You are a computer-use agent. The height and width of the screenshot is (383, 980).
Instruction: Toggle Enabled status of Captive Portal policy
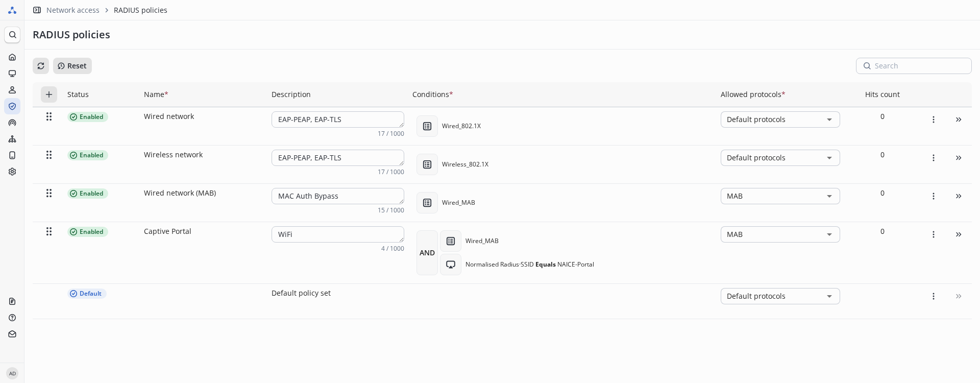click(88, 232)
